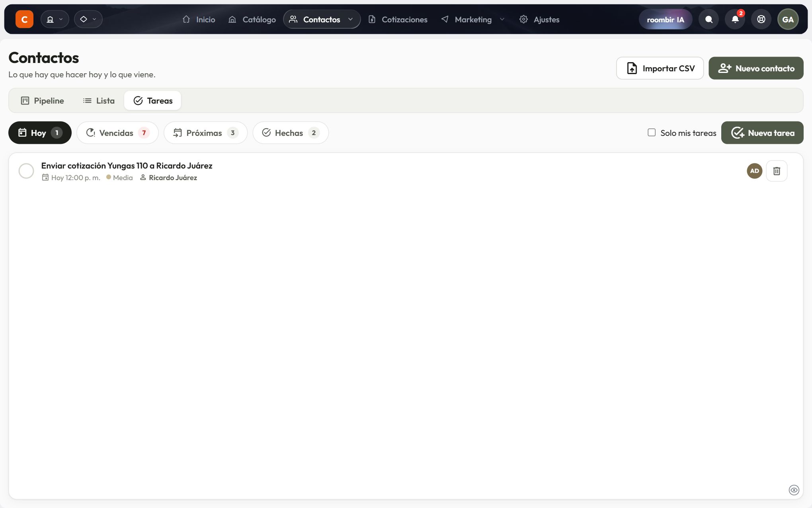The image size is (812, 508).
Task: Show Próximas upcoming tasks
Action: pos(205,133)
